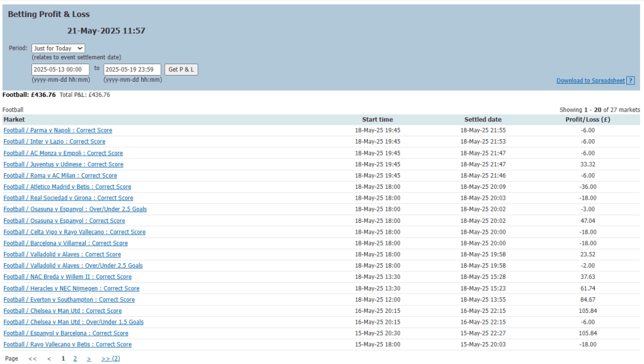Open Everton v Southampton Correct Score market
Viewport: 644px width, 364px height.
pyautogui.click(x=69, y=300)
